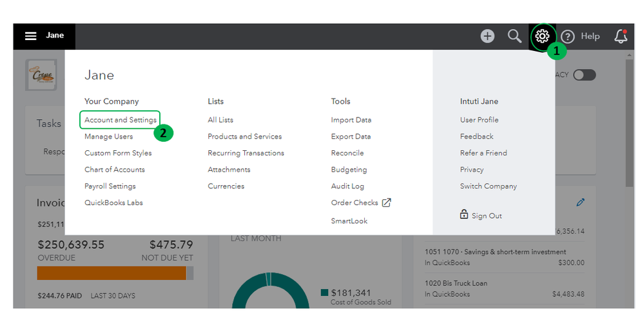
Task: Open Currencies list
Action: [x=226, y=186]
